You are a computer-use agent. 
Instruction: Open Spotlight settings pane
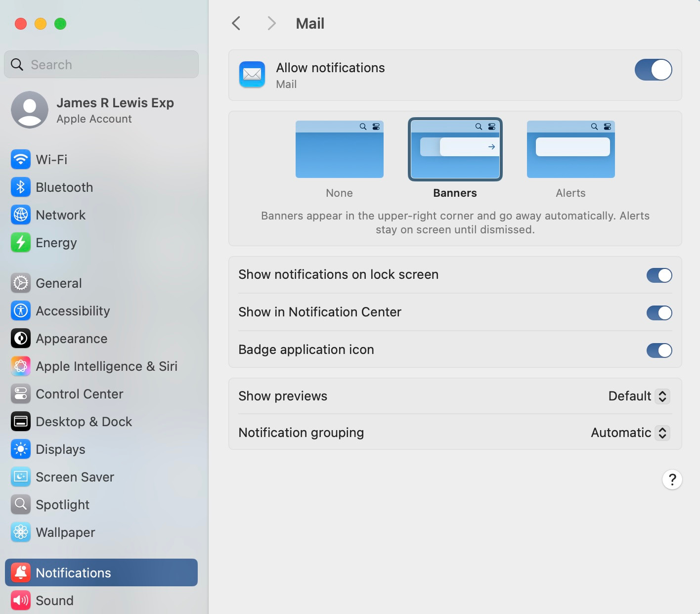101,505
